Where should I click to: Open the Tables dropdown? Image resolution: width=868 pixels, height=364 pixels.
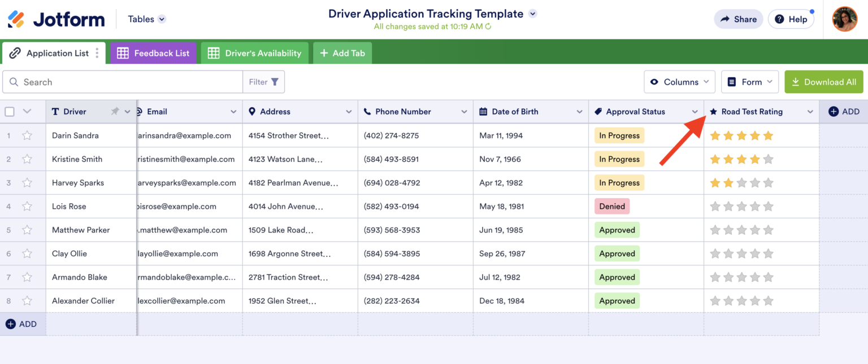[146, 19]
